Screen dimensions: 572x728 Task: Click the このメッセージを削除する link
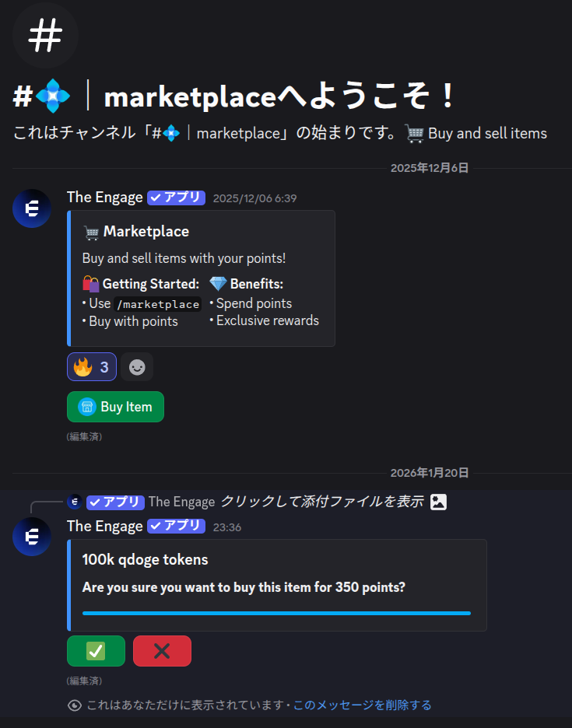362,705
